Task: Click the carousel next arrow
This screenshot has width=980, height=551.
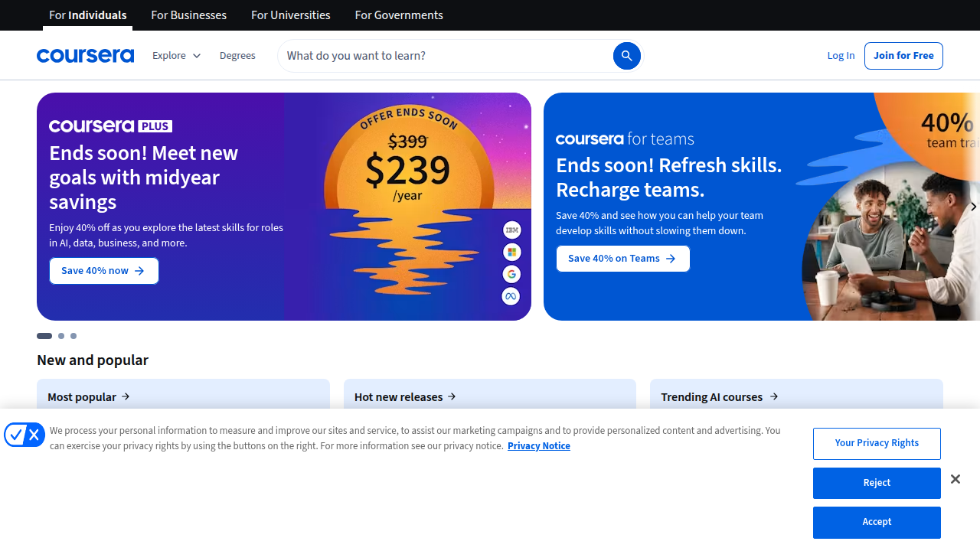Action: (973, 207)
